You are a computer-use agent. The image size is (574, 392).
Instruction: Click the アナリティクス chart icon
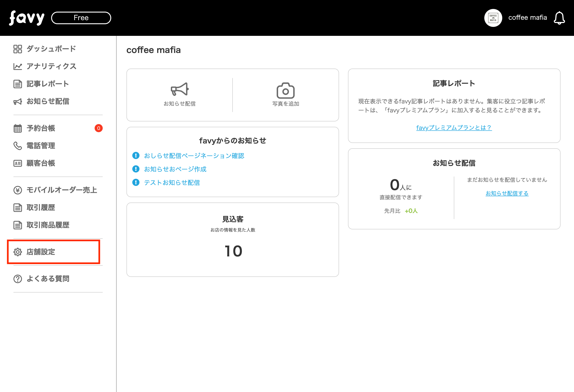(17, 66)
